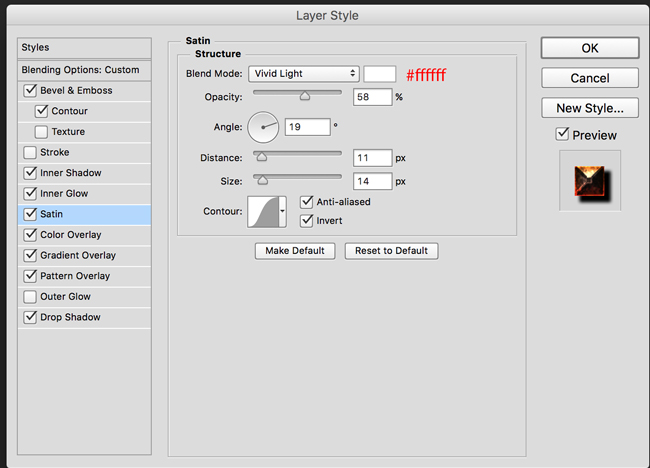Open the Pattern Overlay settings
The width and height of the screenshot is (650, 468).
click(x=75, y=276)
